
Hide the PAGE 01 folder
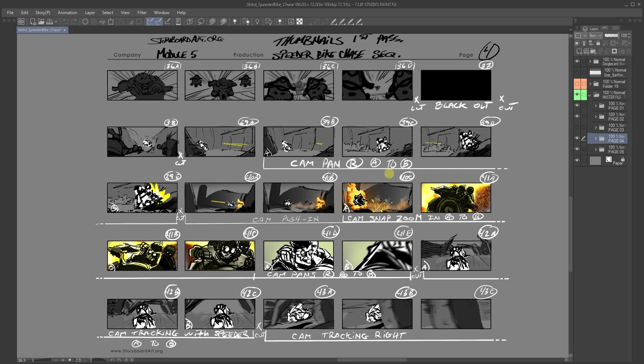tap(577, 105)
